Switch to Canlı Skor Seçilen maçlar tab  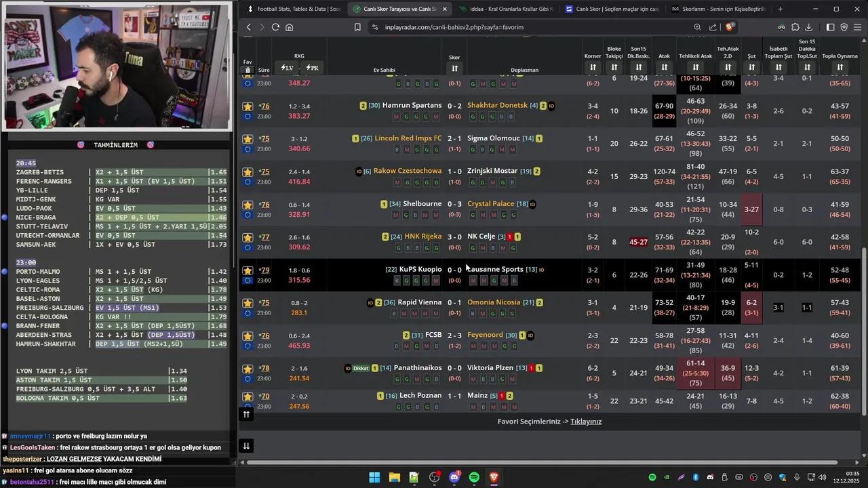point(612,9)
